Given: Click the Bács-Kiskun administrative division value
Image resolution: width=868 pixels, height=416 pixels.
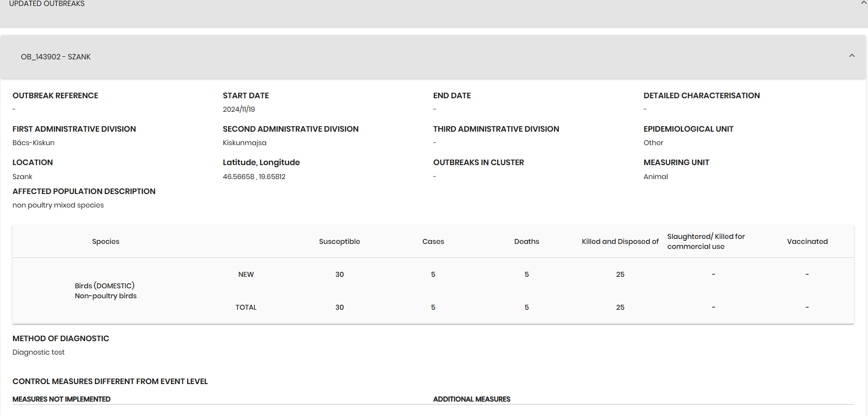Looking at the screenshot, I should (33, 143).
